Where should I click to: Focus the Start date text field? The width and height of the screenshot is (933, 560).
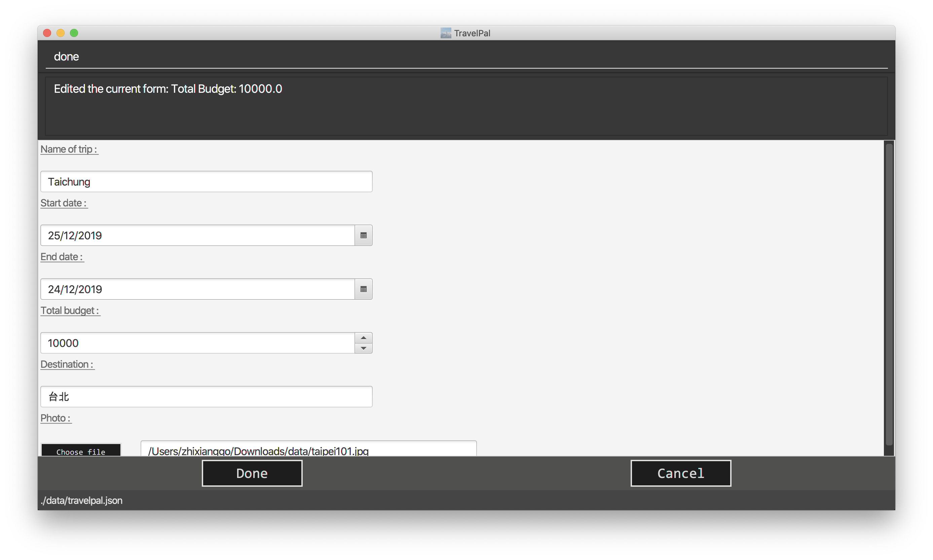tap(197, 236)
